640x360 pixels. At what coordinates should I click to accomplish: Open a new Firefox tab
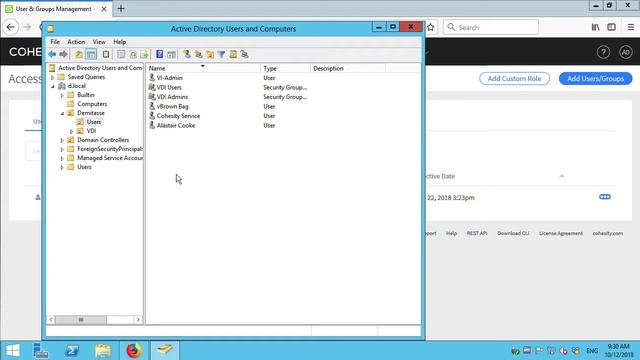tap(121, 9)
